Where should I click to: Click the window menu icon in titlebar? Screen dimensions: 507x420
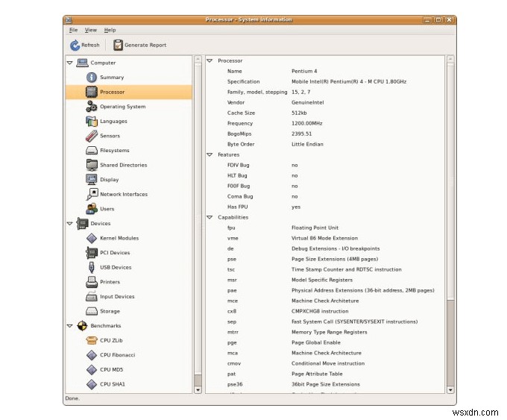tap(69, 19)
